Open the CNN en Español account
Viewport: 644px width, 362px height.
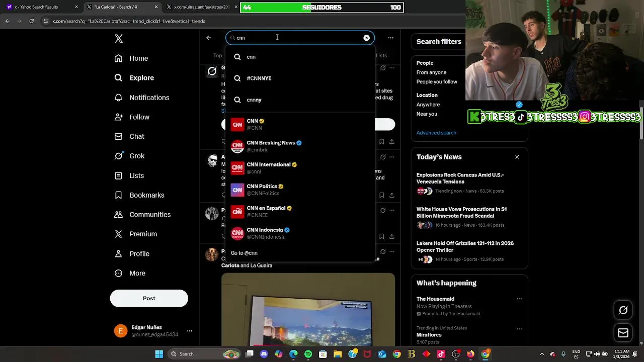(x=300, y=212)
